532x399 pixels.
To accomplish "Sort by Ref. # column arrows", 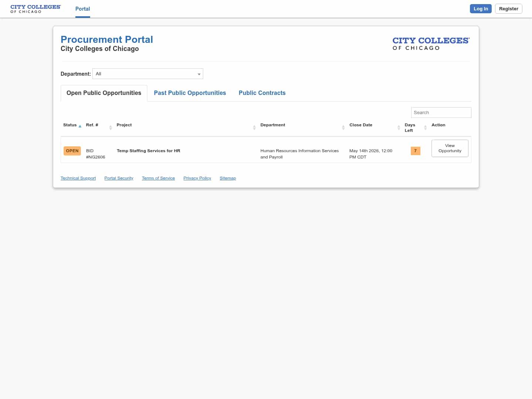I will [110, 127].
